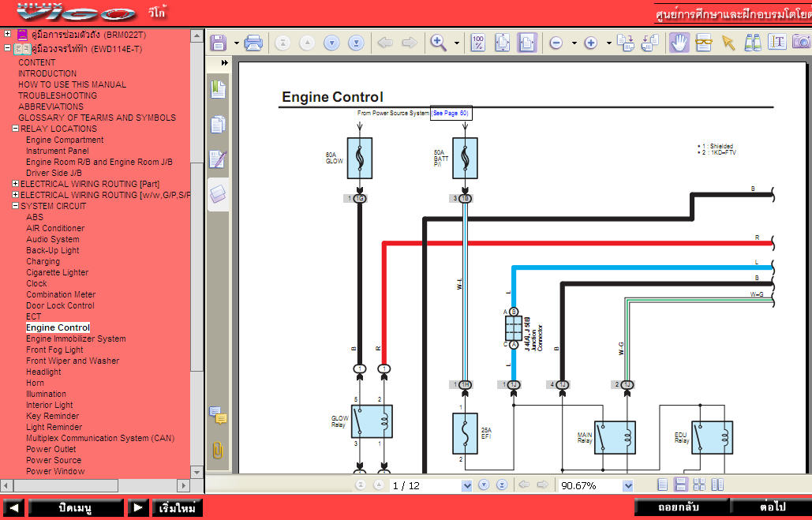
Task: Open the ABS system circuit
Action: coord(35,217)
